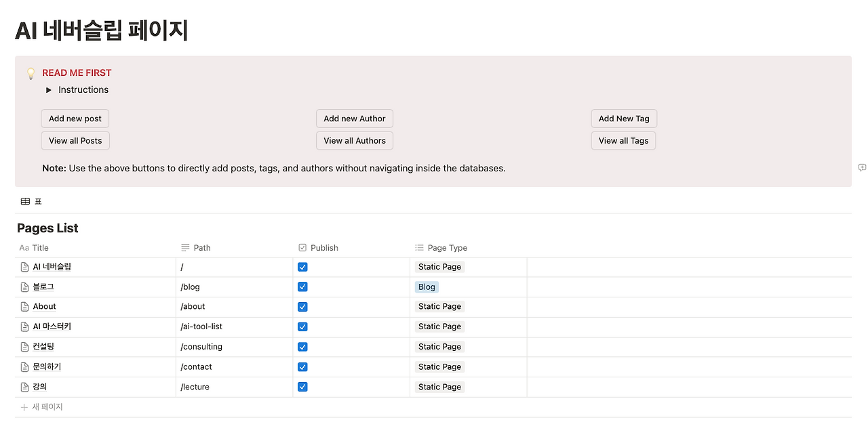This screenshot has height=441, width=868.
Task: Click the blue Blog page type tag
Action: point(427,287)
